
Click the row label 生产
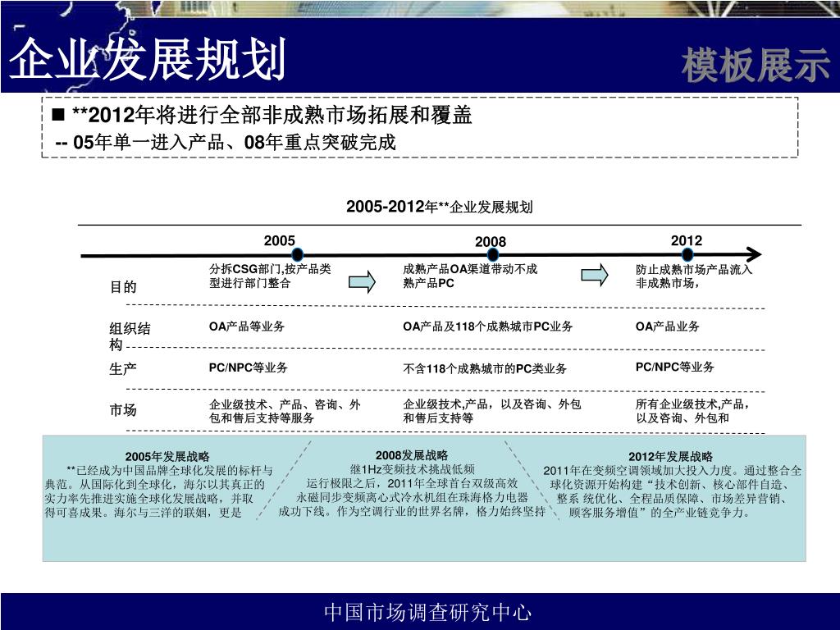[x=123, y=368]
